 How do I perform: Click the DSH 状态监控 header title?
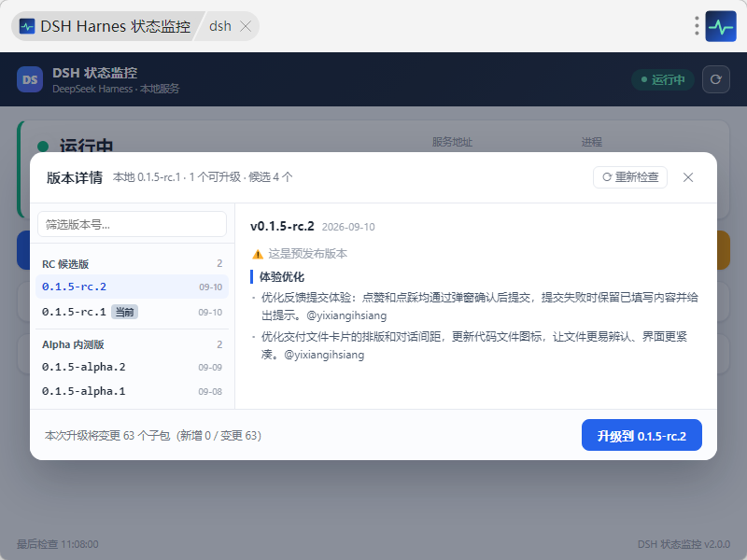[x=95, y=73]
